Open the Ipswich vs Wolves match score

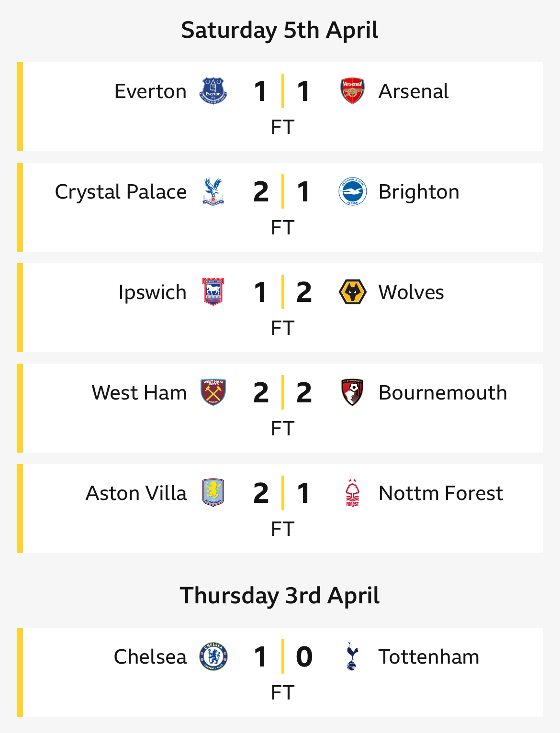click(282, 292)
